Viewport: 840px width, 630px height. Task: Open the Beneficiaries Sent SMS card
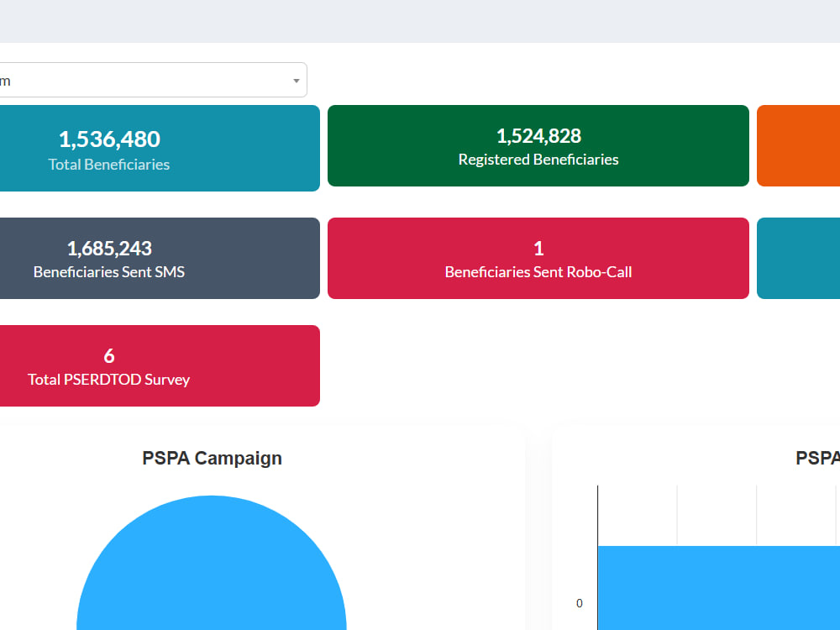(x=160, y=258)
